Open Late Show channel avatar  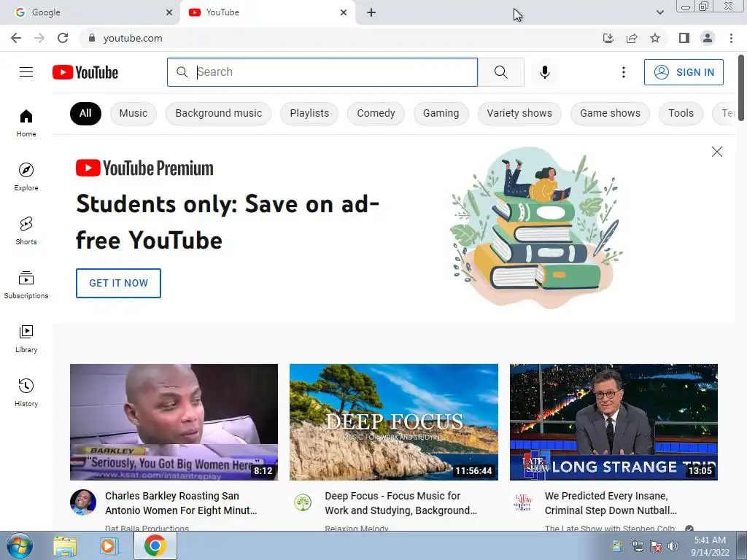[x=522, y=502]
